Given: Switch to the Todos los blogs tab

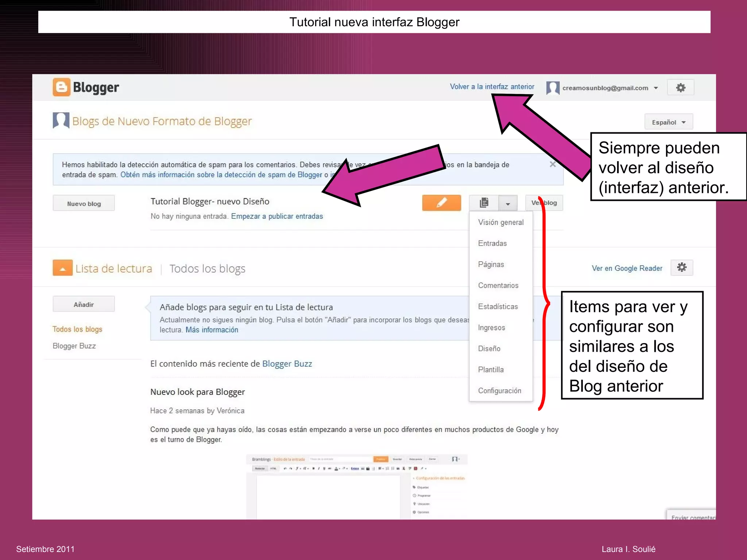Looking at the screenshot, I should point(207,269).
